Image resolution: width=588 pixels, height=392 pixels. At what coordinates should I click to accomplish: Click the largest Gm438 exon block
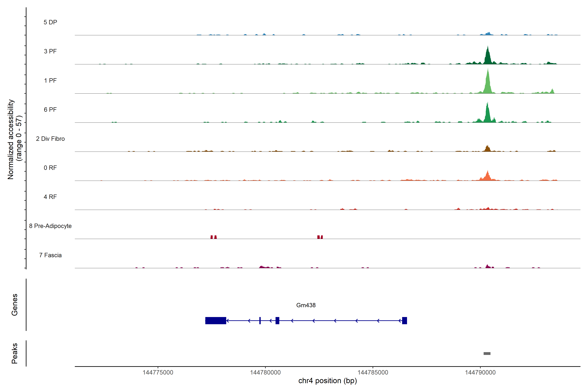tap(215, 320)
